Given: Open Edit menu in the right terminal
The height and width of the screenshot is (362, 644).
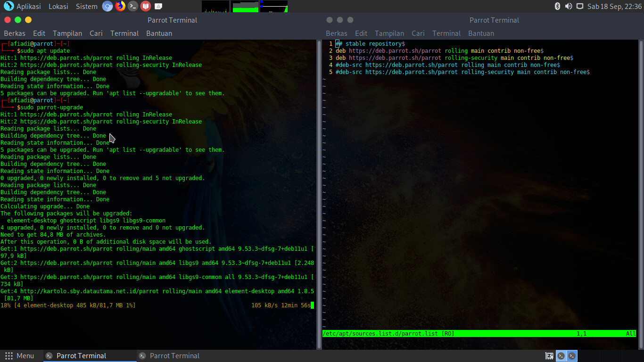Looking at the screenshot, I should pyautogui.click(x=361, y=33).
